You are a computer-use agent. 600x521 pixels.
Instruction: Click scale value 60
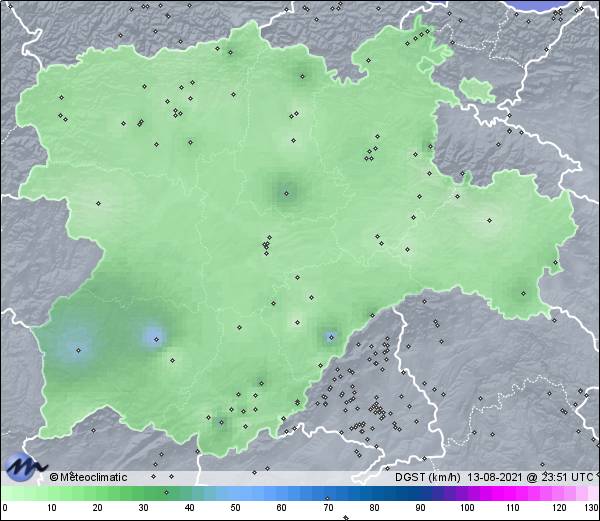point(282,508)
